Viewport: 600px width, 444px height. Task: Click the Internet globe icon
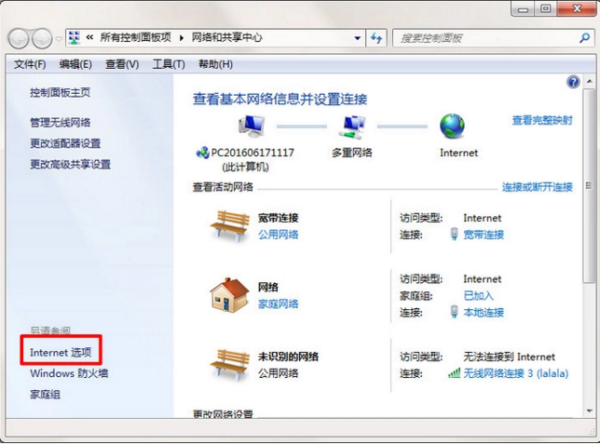452,126
